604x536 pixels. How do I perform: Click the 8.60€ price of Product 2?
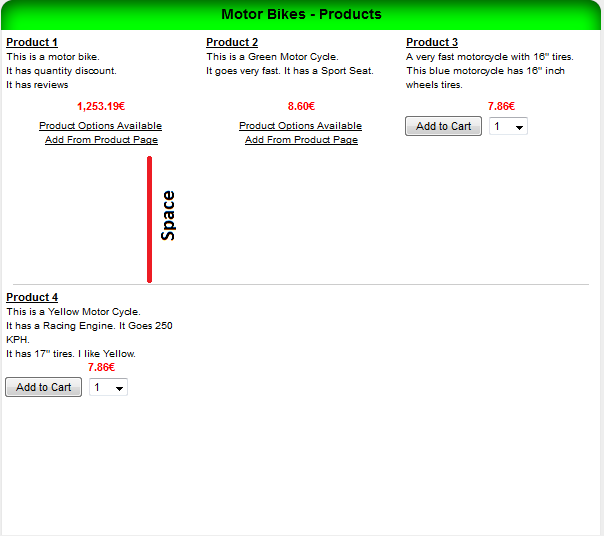click(301, 106)
